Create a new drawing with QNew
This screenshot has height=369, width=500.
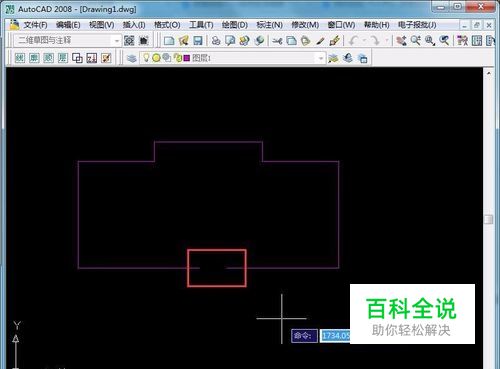[x=169, y=41]
